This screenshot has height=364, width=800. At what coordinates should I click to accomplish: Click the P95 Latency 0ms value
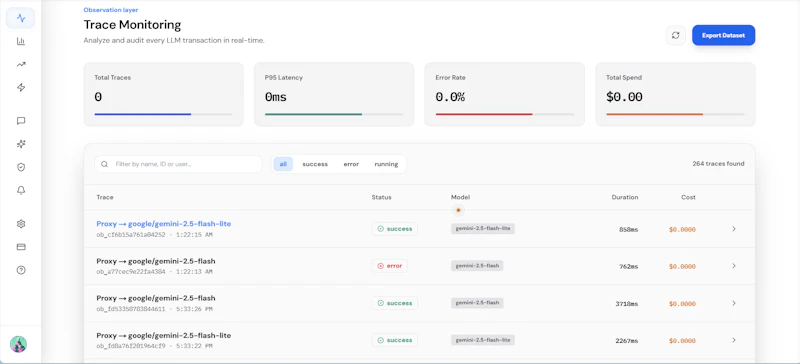[x=276, y=97]
